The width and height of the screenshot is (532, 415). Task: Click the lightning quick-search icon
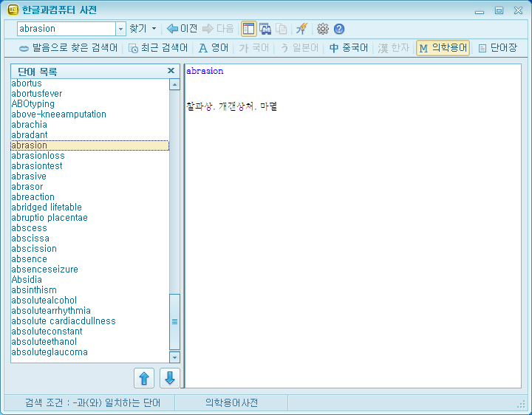pyautogui.click(x=301, y=29)
